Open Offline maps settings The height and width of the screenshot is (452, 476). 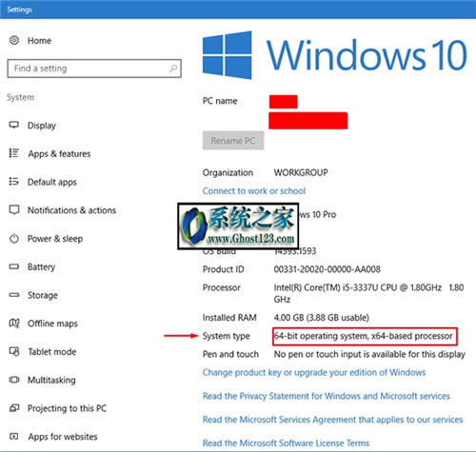click(x=52, y=324)
